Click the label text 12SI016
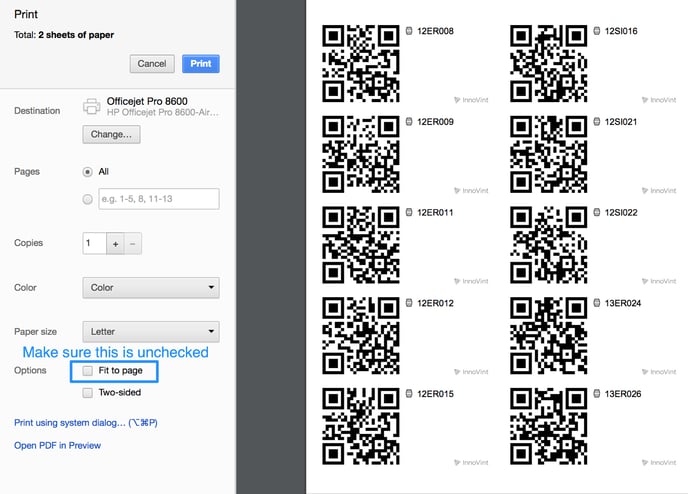Screen dimensions: 688x494 pyautogui.click(x=621, y=31)
